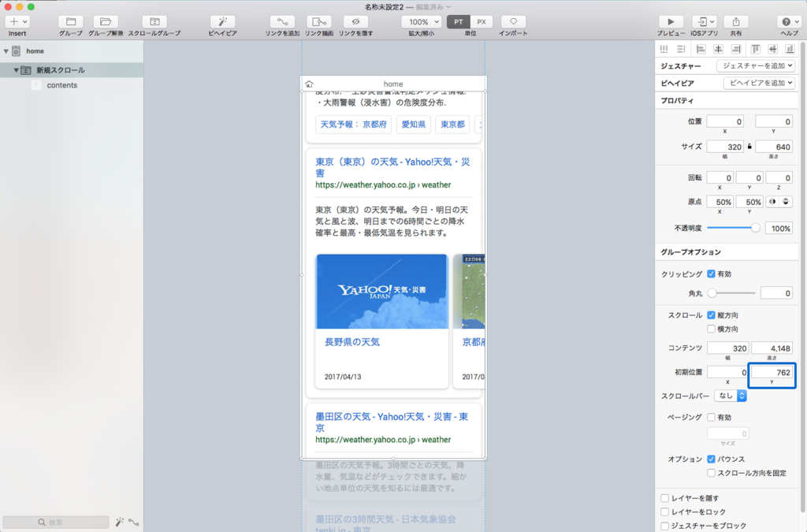The height and width of the screenshot is (532, 807).
Task: Click the link curve icon below the layer list
Action: [134, 523]
